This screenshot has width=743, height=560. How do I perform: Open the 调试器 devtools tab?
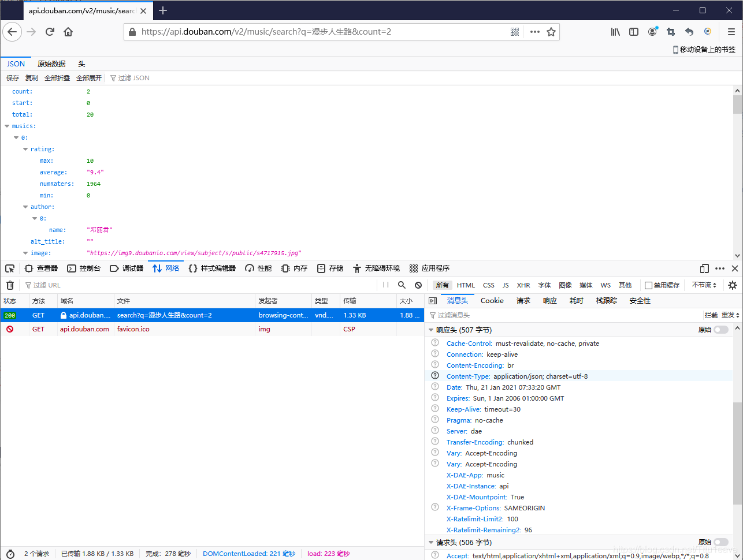coord(127,268)
